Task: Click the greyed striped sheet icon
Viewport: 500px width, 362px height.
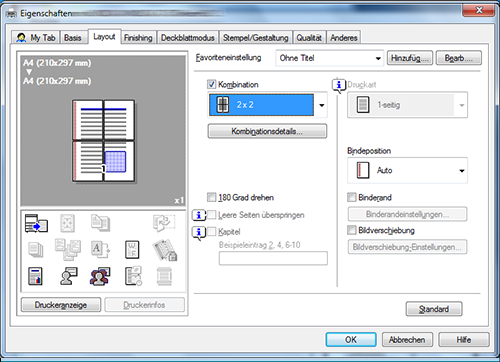Action: pyautogui.click(x=164, y=276)
